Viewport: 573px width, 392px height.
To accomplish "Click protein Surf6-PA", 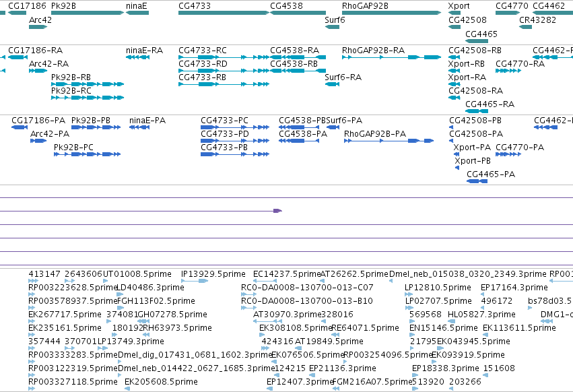I will tap(344, 121).
